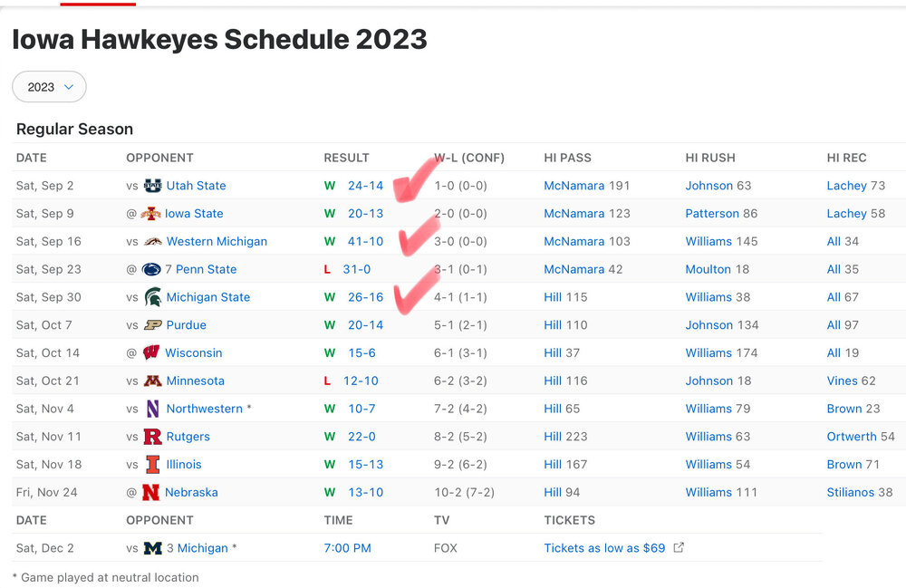This screenshot has width=906, height=588.
Task: Click the Illinois Fighting Illini logo
Action: [152, 465]
